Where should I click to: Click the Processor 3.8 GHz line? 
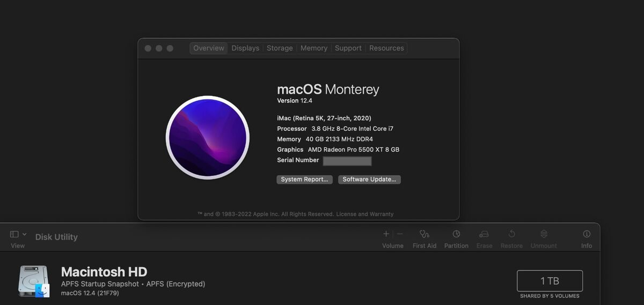tap(335, 129)
